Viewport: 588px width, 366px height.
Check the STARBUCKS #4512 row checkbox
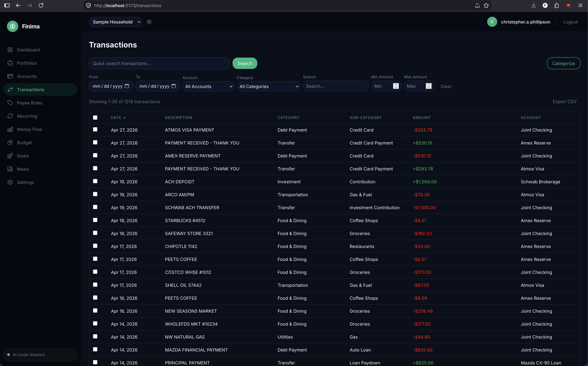[95, 220]
